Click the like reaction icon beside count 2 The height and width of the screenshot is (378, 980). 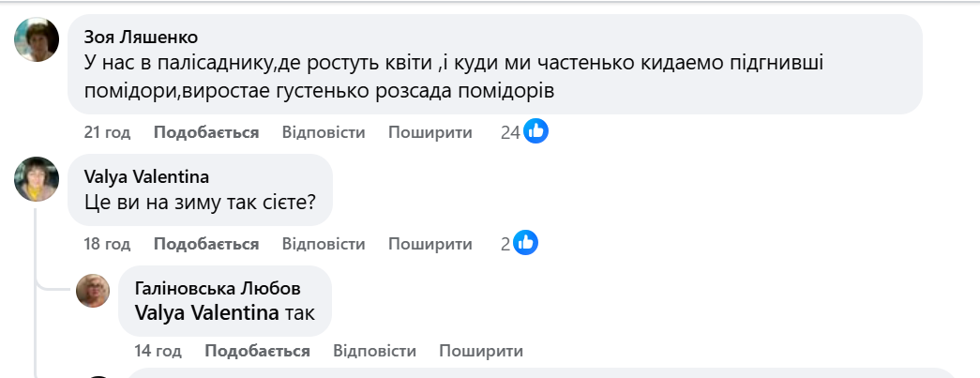(526, 244)
